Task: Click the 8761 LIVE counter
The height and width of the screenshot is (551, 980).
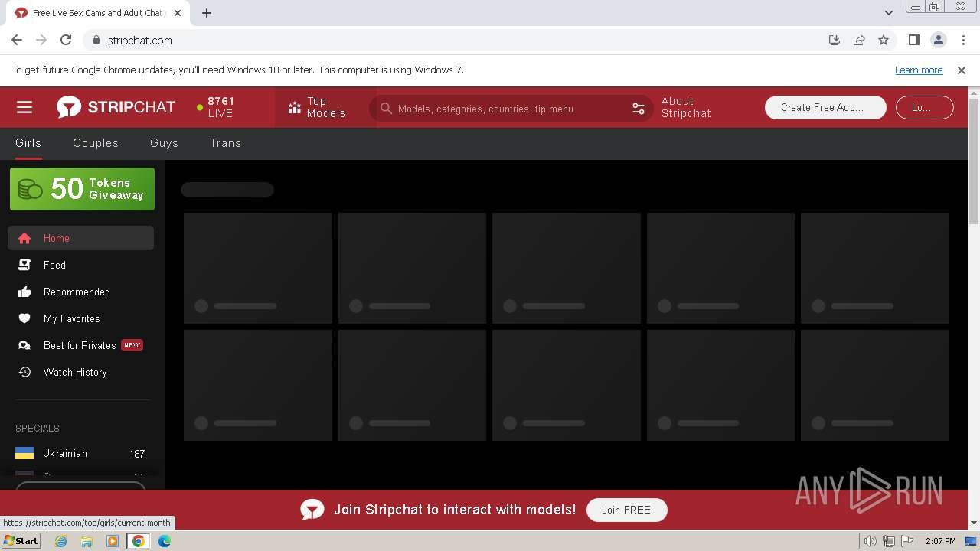Action: coord(216,107)
